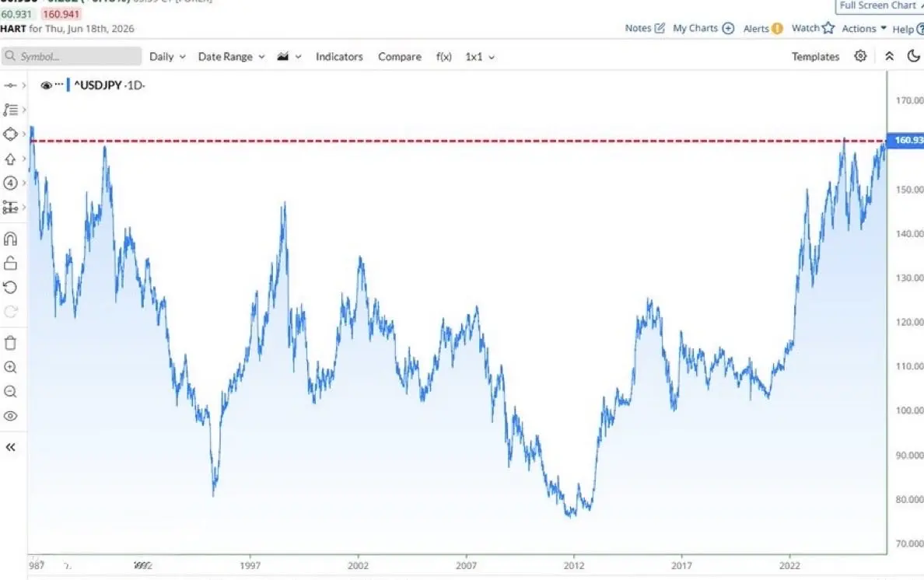
Task: Zoom in with the plus magnifier
Action: tap(10, 368)
